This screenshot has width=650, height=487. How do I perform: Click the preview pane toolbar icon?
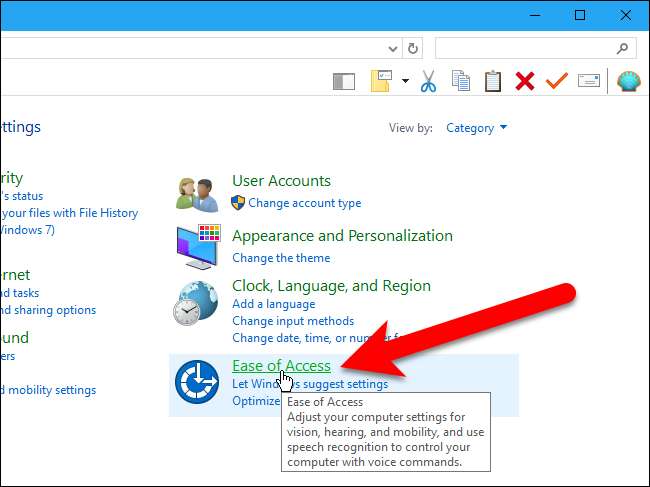click(344, 81)
